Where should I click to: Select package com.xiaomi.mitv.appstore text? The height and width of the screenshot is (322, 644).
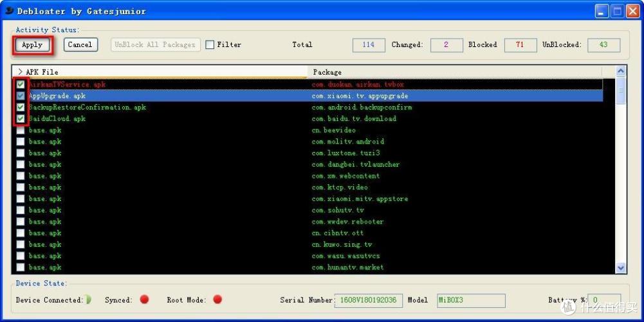360,198
